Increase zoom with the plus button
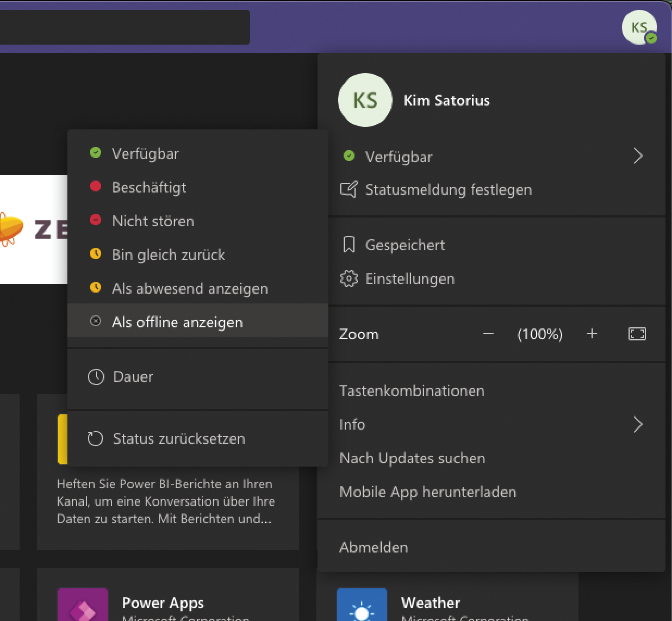The height and width of the screenshot is (621, 672). tap(592, 334)
